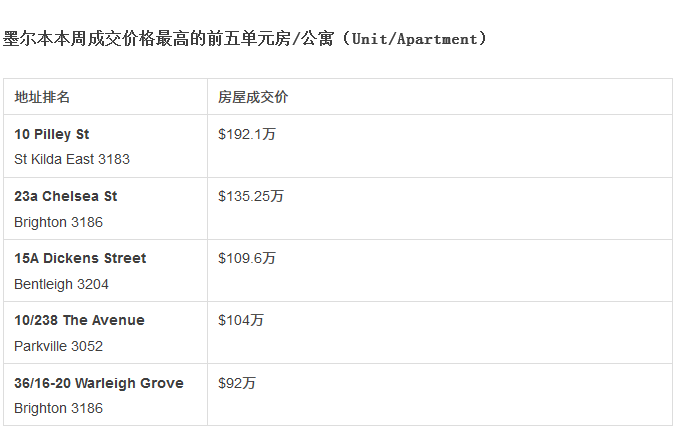Click the 15A Dickens Street address

tap(80, 258)
